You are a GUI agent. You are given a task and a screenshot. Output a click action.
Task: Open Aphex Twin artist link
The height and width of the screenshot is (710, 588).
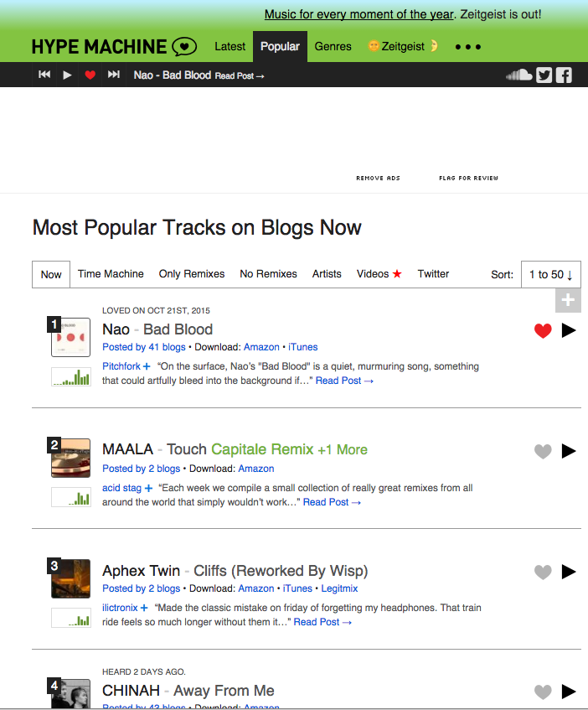141,571
